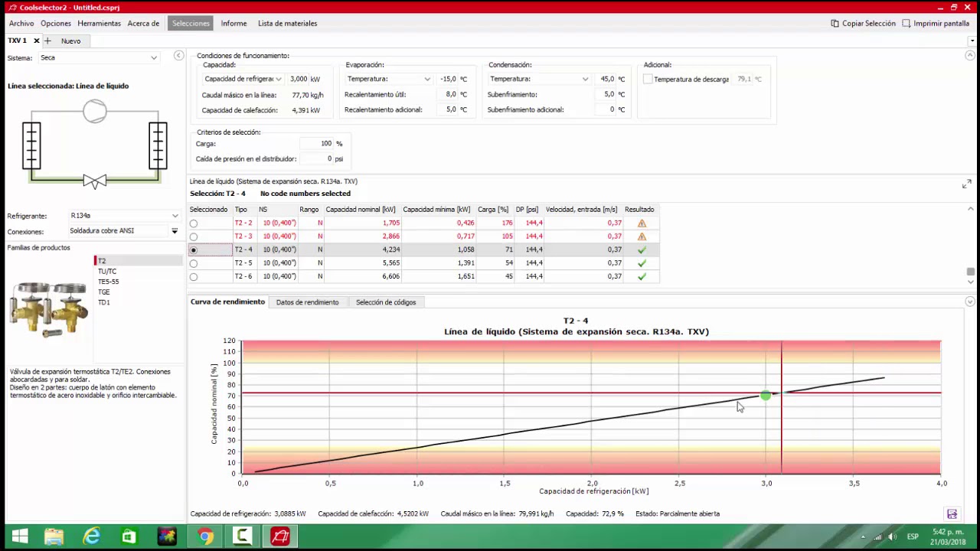Select the T2 - 4 radio button
This screenshot has height=551, width=980.
click(193, 250)
